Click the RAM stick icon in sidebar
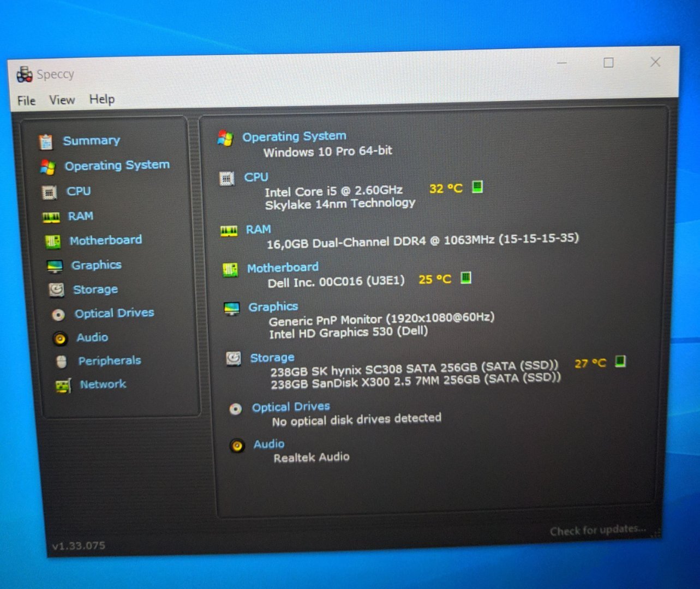 [51, 217]
